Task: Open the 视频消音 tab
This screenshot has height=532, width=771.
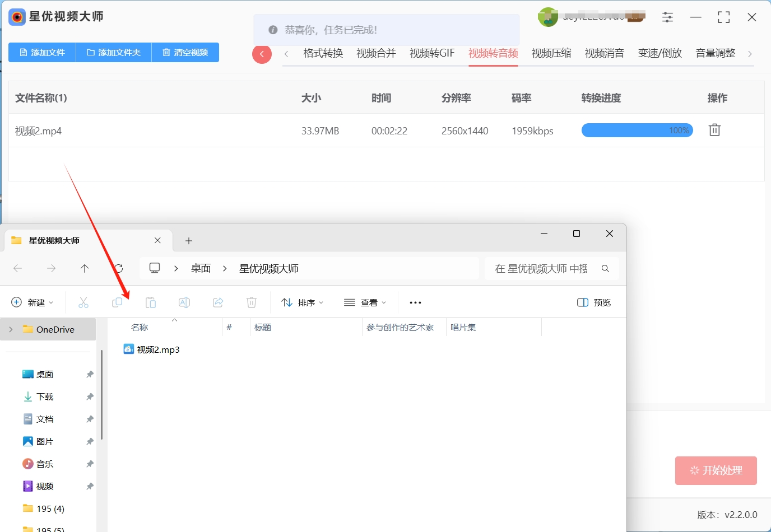Action: point(605,53)
